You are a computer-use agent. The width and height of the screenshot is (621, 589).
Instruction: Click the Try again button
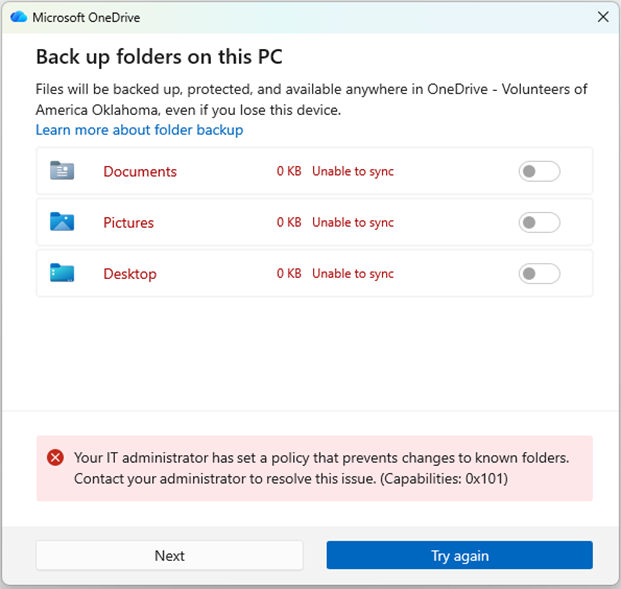pyautogui.click(x=459, y=555)
